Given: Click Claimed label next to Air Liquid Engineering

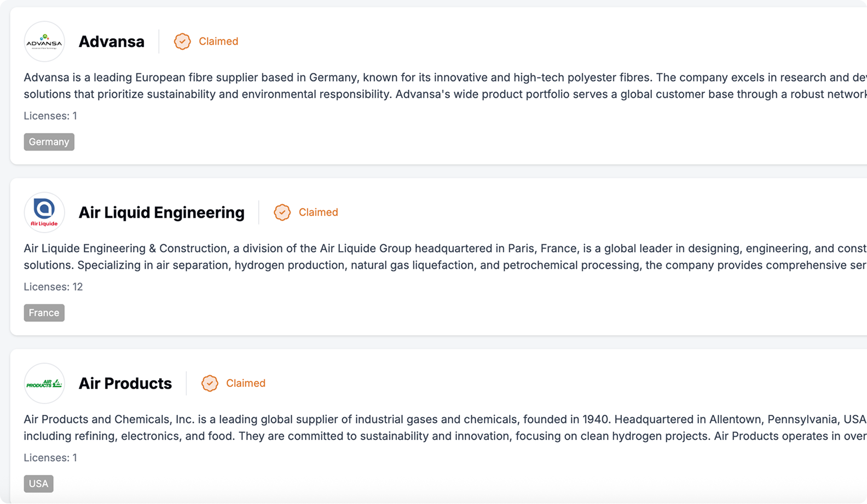Looking at the screenshot, I should coord(319,212).
